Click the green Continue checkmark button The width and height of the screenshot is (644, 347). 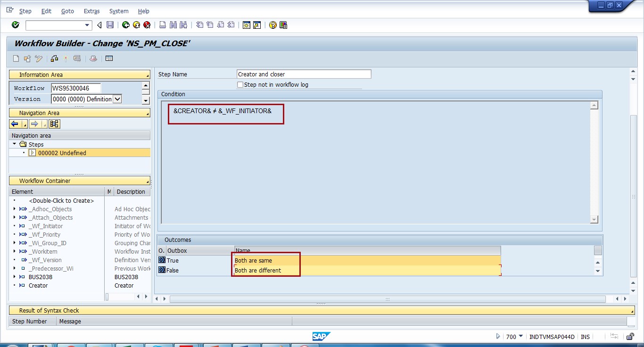click(15, 25)
